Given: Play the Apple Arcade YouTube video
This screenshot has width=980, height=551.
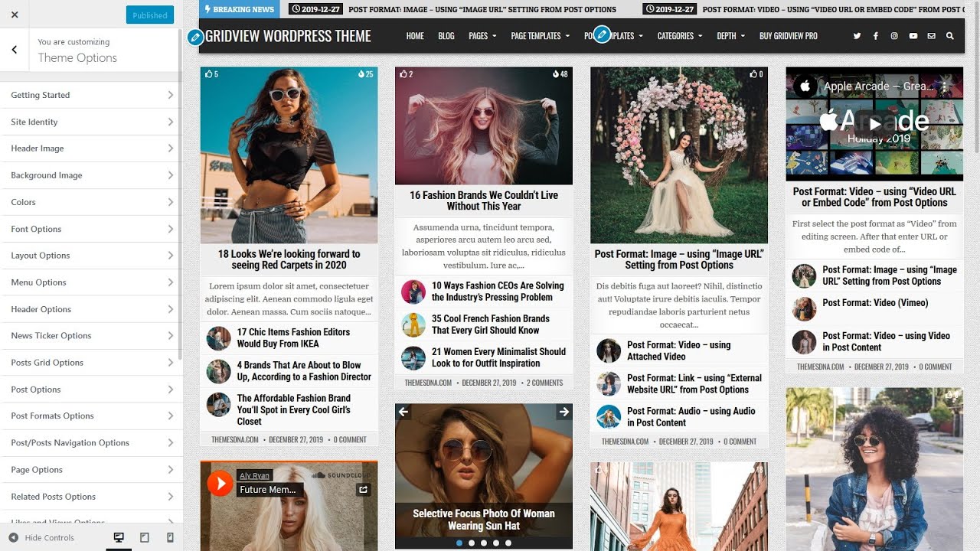Looking at the screenshot, I should click(x=874, y=123).
